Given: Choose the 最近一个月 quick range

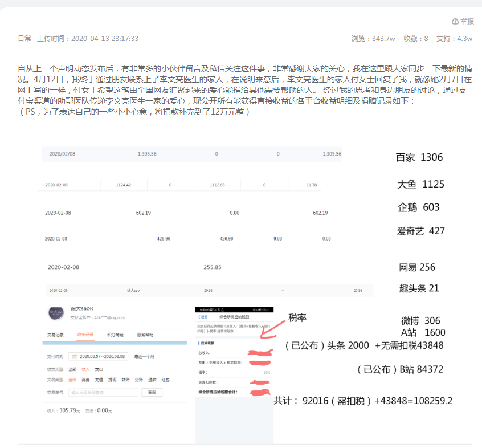Looking at the screenshot, I should [x=144, y=356].
